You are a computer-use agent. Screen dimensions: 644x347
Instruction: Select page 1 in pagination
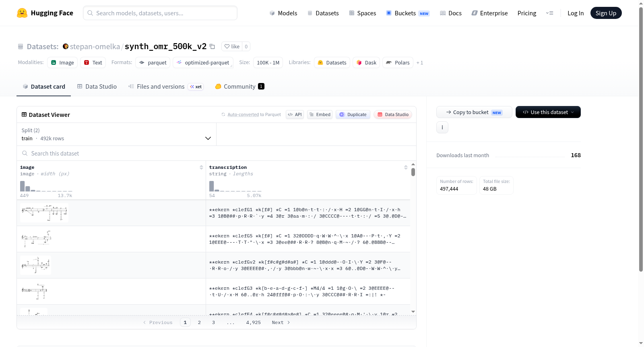[x=185, y=322]
